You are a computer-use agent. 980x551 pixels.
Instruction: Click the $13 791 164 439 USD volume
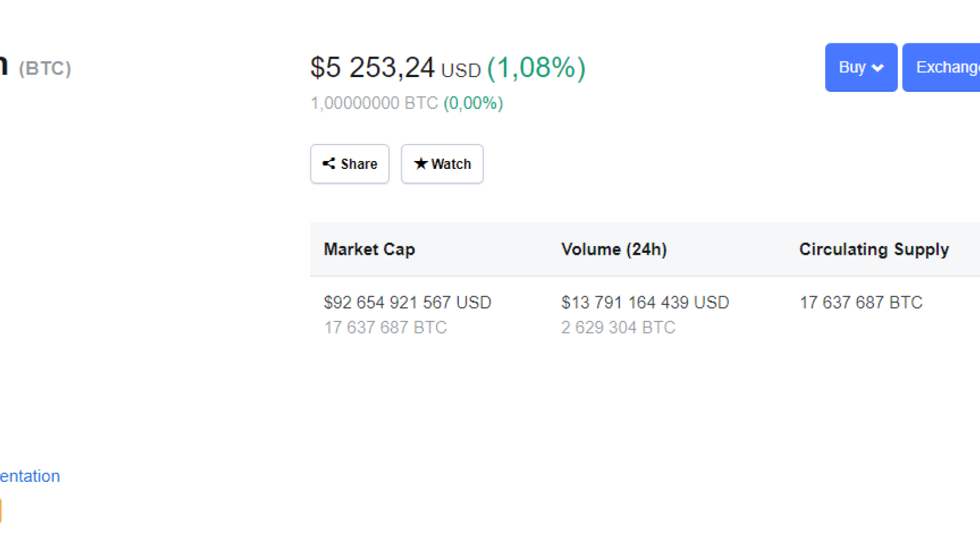tap(645, 302)
